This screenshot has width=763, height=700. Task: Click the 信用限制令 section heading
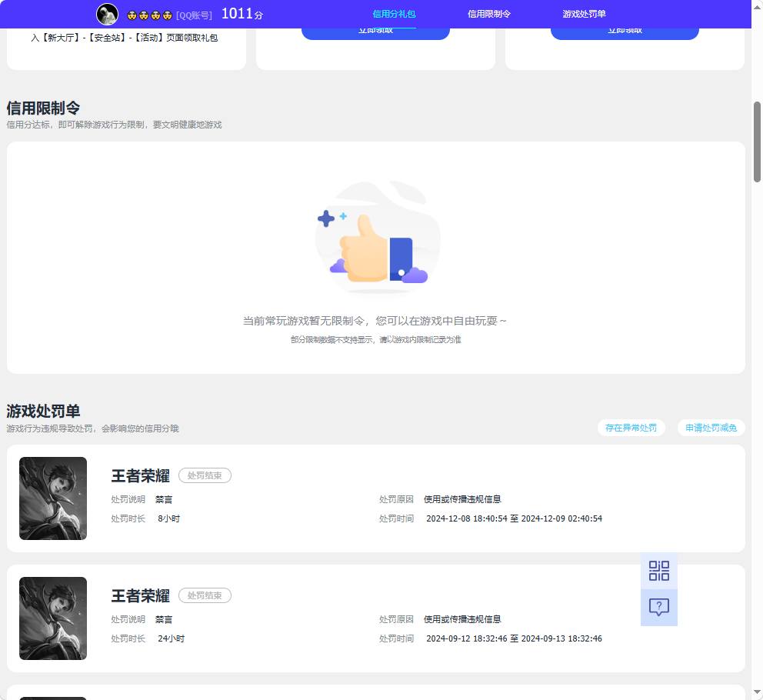(43, 108)
